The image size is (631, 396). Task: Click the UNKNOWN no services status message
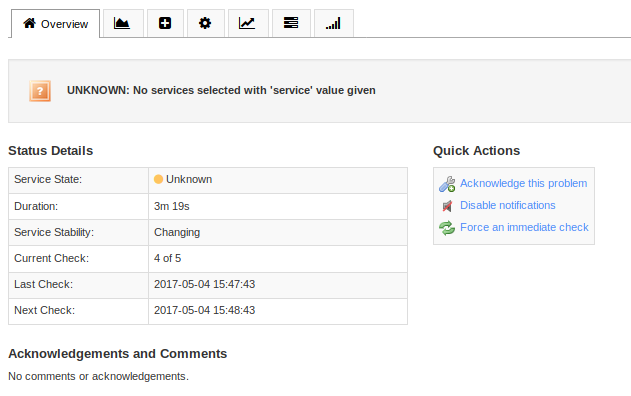click(221, 91)
